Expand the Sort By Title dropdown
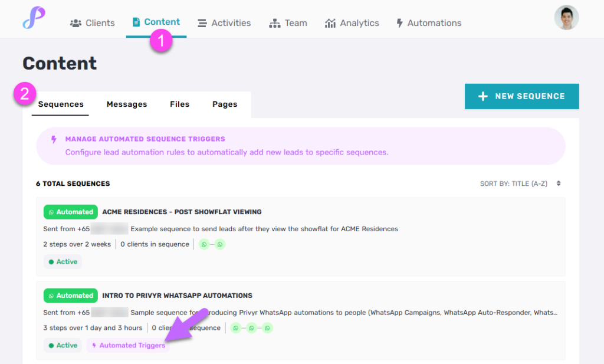The height and width of the screenshot is (364, 604). 520,184
